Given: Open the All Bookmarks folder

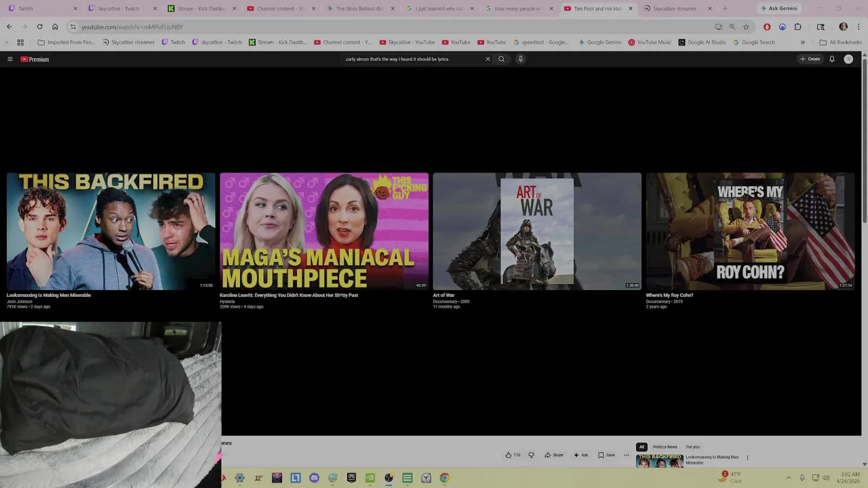Looking at the screenshot, I should (841, 42).
